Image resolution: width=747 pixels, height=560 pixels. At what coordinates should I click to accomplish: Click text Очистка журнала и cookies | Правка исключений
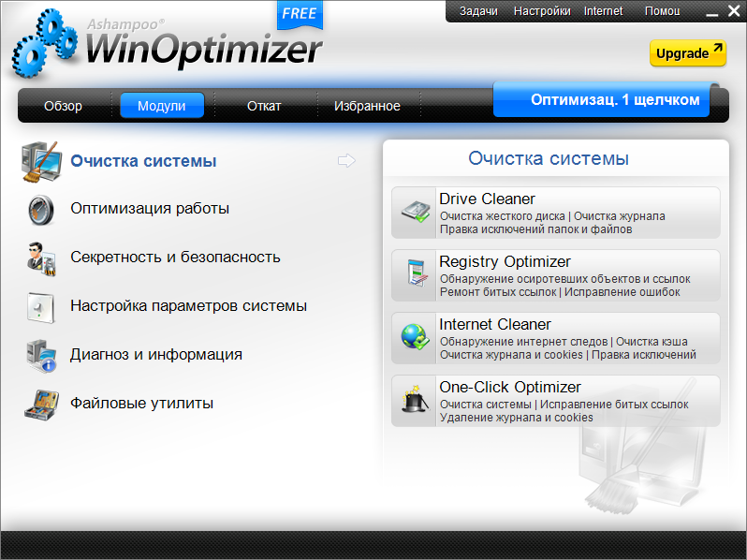point(568,355)
